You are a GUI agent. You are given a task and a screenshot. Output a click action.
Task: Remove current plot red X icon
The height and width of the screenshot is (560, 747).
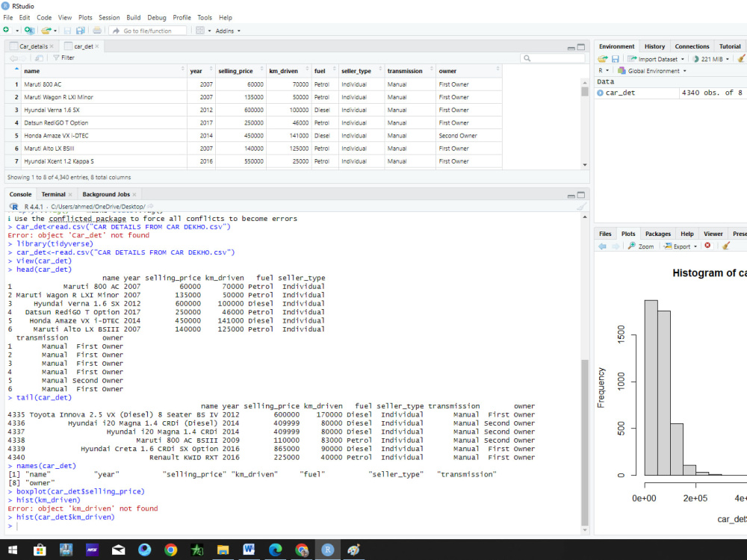click(x=707, y=246)
